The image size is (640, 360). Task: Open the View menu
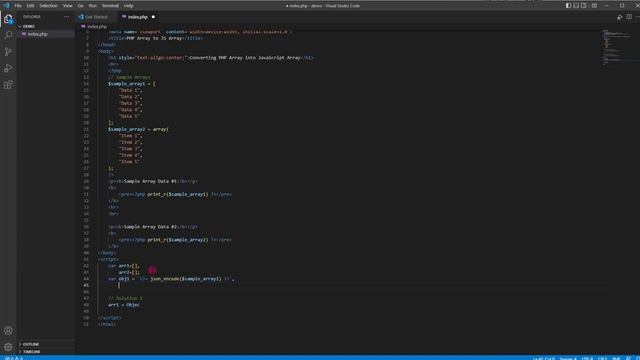click(x=67, y=6)
